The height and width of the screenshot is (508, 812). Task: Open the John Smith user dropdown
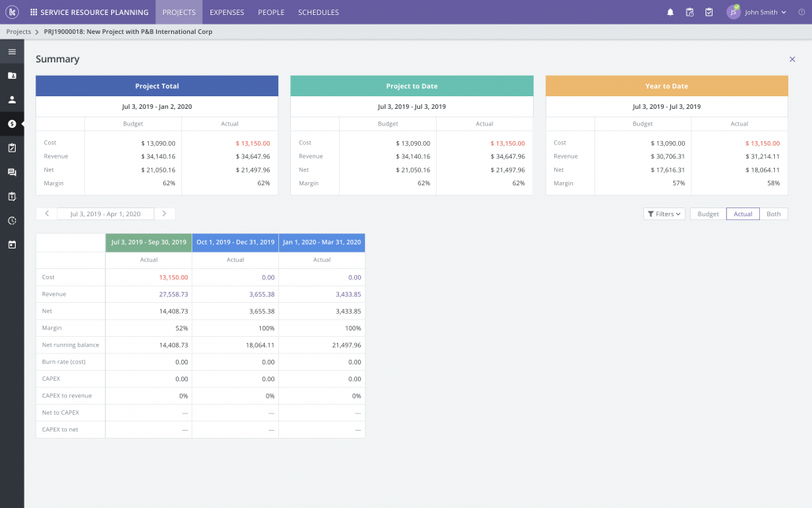[x=765, y=12]
